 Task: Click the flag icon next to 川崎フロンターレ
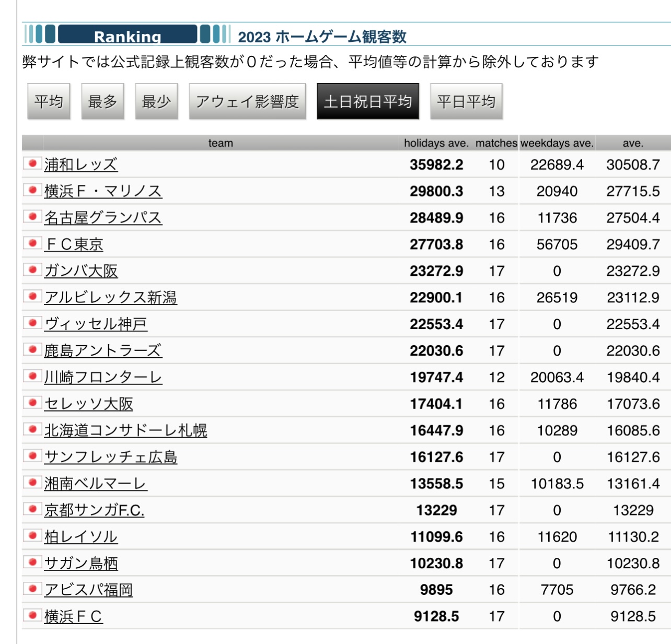click(32, 376)
